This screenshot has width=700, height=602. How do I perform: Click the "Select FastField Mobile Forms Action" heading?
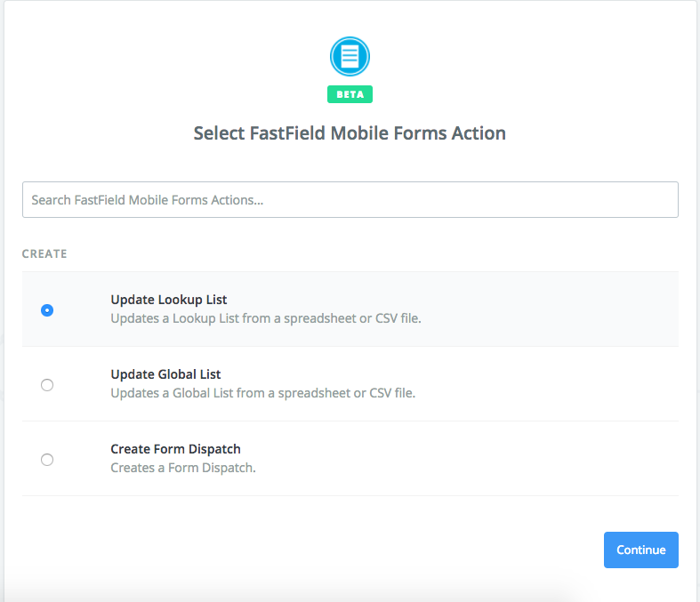(350, 133)
